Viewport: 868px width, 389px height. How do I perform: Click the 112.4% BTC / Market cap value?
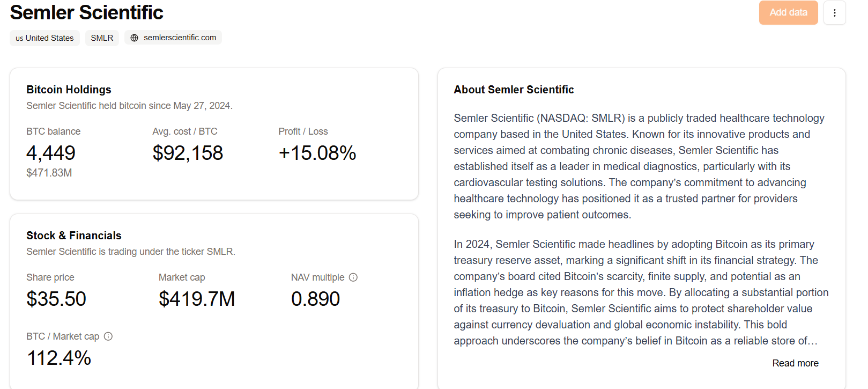click(59, 358)
